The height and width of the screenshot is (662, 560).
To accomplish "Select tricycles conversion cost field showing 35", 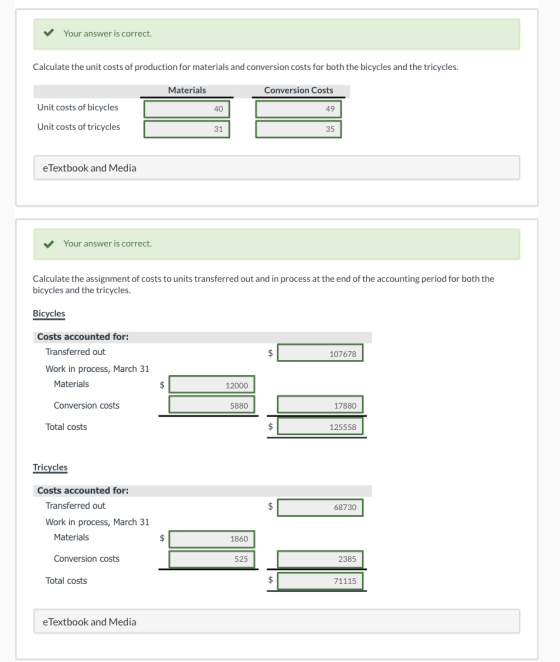I will 298,129.
